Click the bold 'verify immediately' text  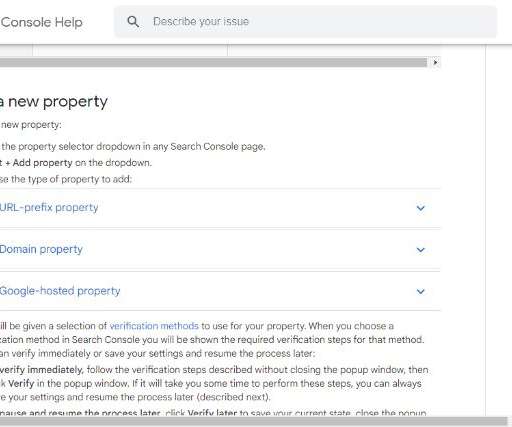coord(41,370)
